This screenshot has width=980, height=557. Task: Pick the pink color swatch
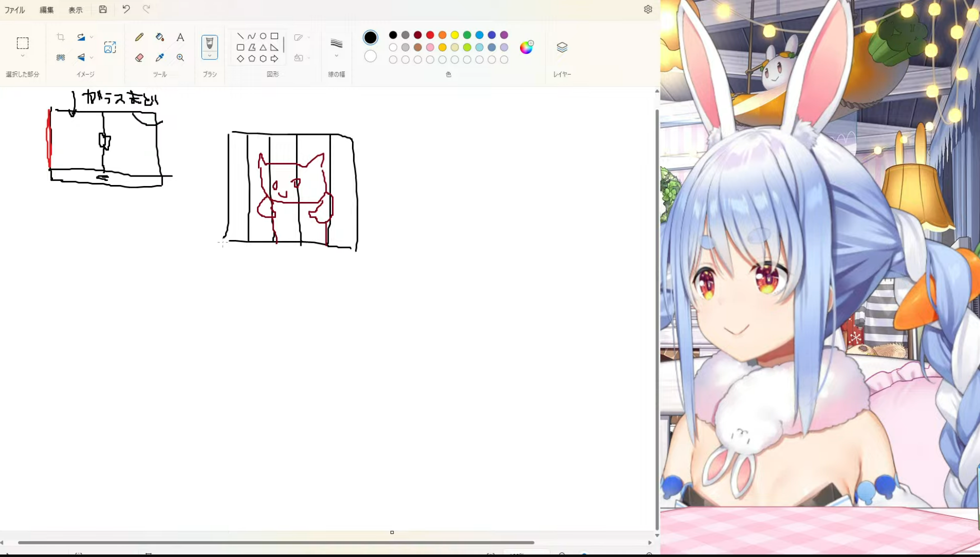click(430, 47)
